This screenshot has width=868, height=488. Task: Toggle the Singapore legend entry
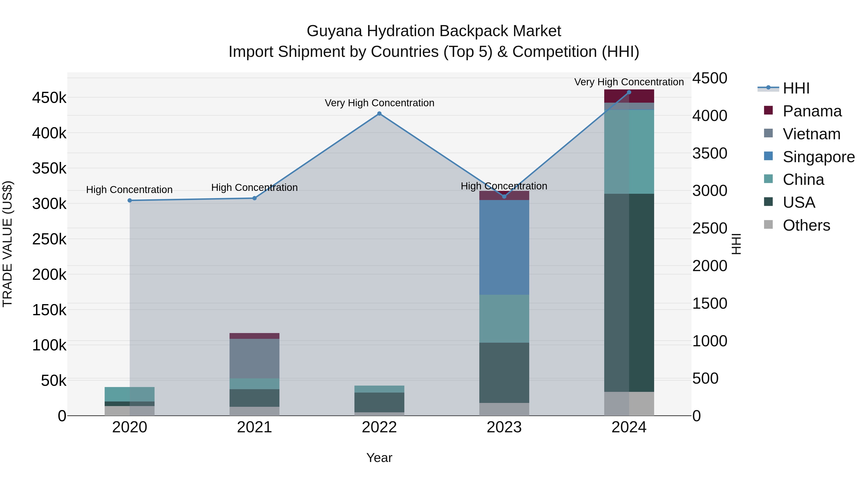pyautogui.click(x=809, y=157)
